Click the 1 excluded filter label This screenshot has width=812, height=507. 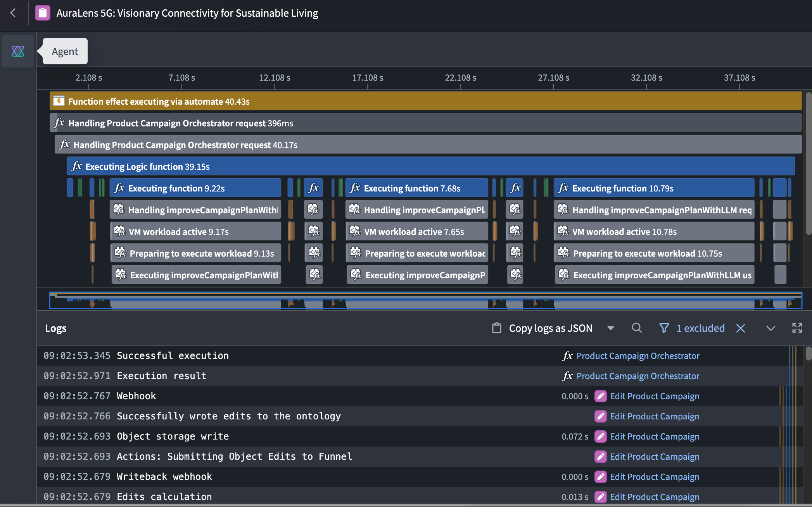click(x=700, y=328)
